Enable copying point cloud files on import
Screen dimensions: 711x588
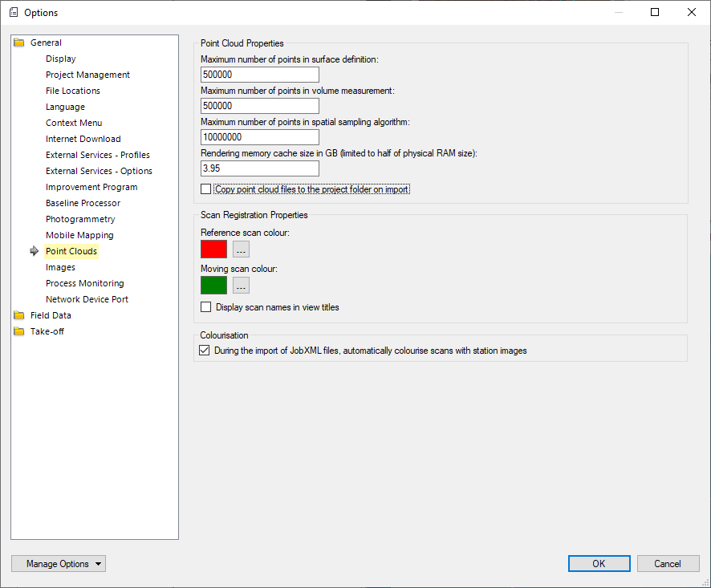(206, 189)
